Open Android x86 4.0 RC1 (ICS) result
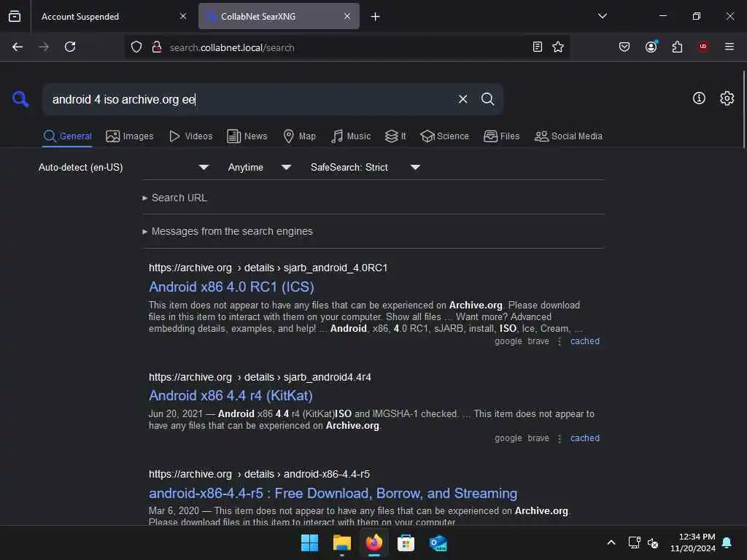 point(231,287)
